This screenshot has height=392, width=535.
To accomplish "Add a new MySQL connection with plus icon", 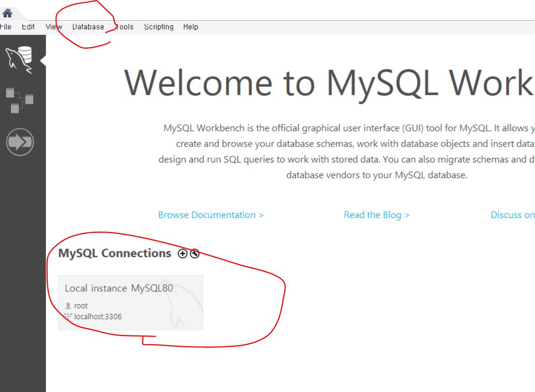I will pyautogui.click(x=183, y=253).
